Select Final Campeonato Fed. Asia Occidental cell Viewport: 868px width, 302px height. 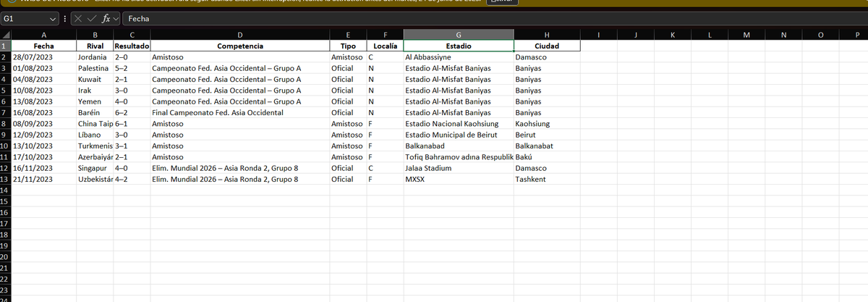coord(239,112)
